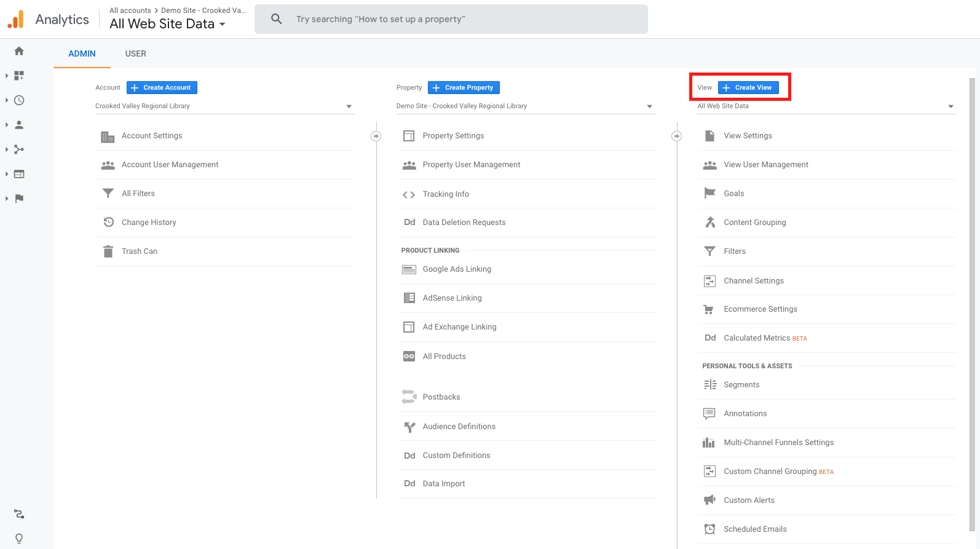Click the Create View button
Image resolution: width=980 pixels, height=549 pixels.
click(x=748, y=88)
